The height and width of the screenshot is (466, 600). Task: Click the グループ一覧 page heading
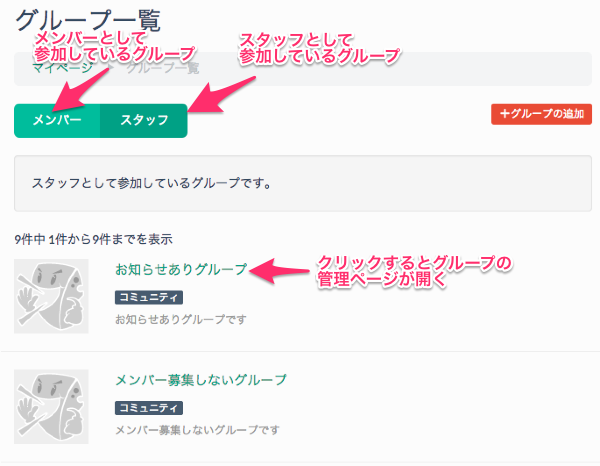pos(87,18)
